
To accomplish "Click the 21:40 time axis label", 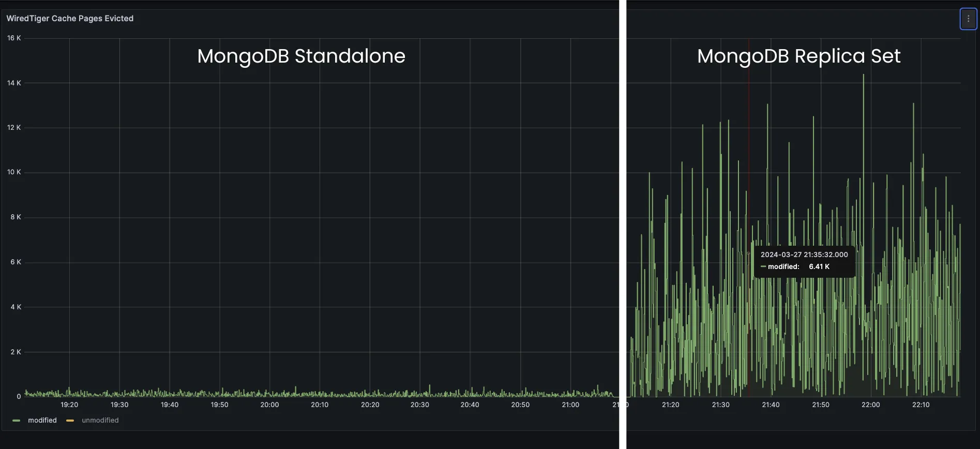I will 771,405.
